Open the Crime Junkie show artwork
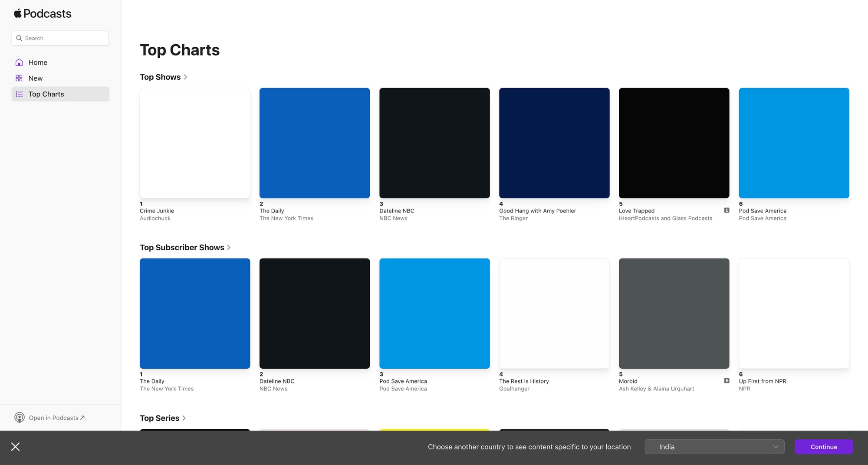 195,143
